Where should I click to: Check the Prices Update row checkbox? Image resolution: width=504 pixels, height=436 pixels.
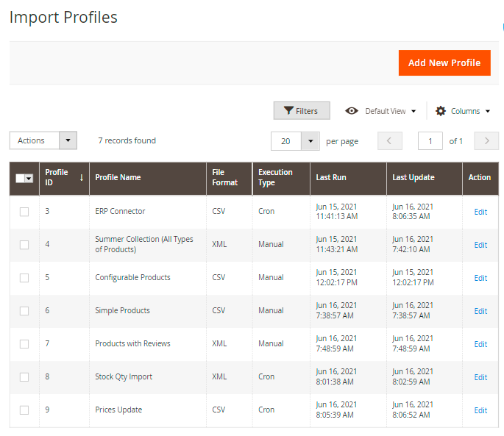[x=24, y=410]
